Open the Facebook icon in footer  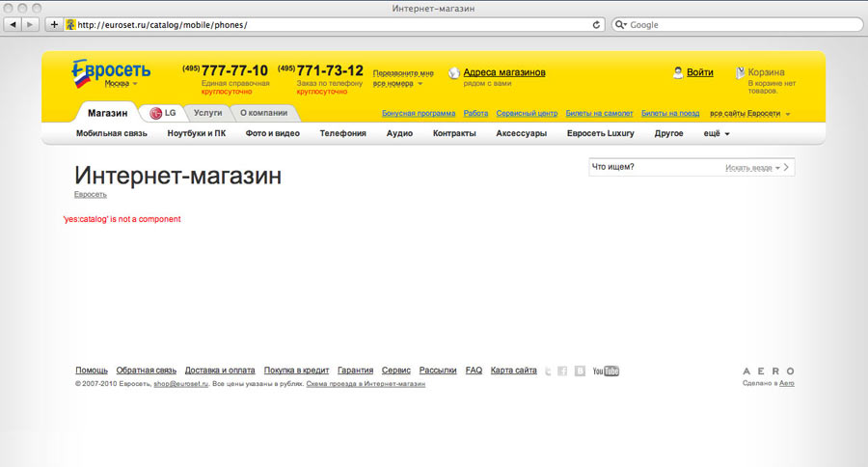(x=562, y=371)
